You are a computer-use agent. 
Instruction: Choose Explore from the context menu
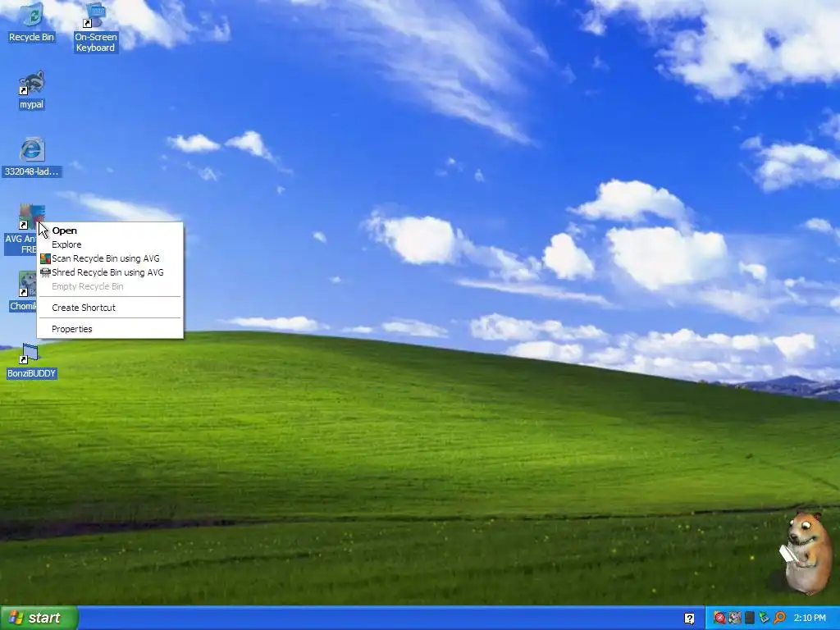point(110,244)
